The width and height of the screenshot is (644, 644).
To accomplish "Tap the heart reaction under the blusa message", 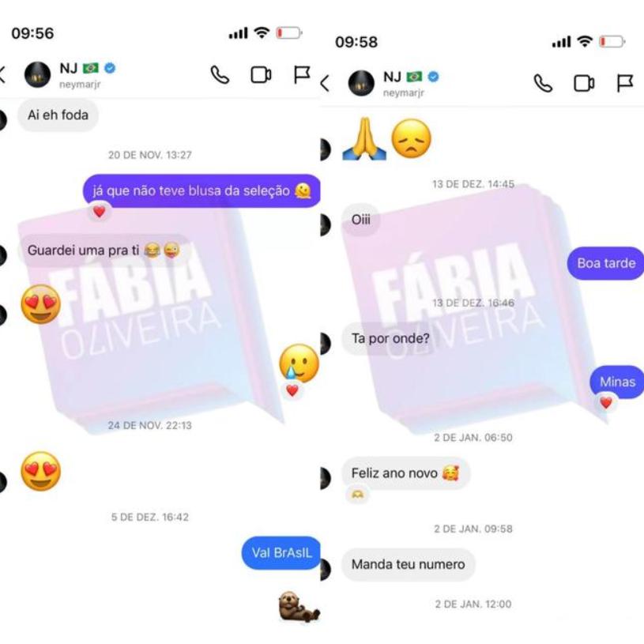I will (x=99, y=212).
